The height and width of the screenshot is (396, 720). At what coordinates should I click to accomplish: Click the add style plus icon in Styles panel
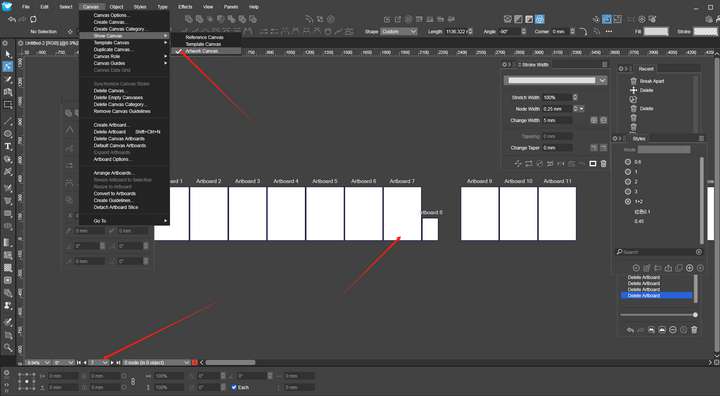(689, 268)
